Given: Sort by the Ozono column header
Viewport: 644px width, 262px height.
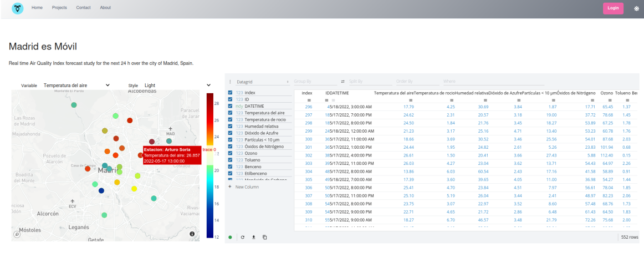Looking at the screenshot, I should (607, 93).
